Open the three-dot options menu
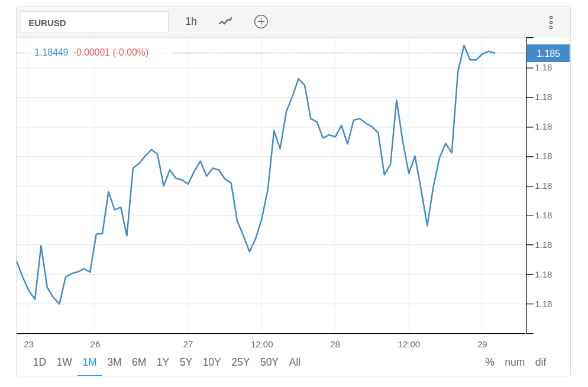 551,22
